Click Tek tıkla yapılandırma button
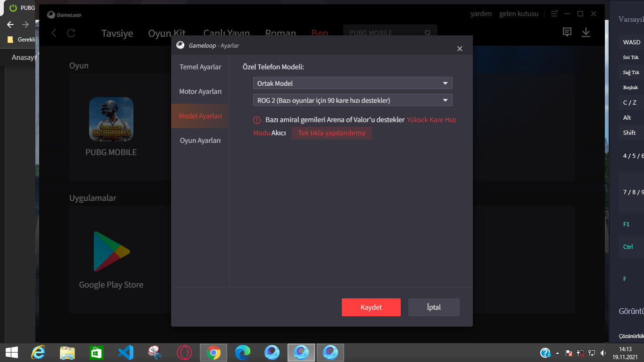The height and width of the screenshot is (362, 644). point(331,133)
